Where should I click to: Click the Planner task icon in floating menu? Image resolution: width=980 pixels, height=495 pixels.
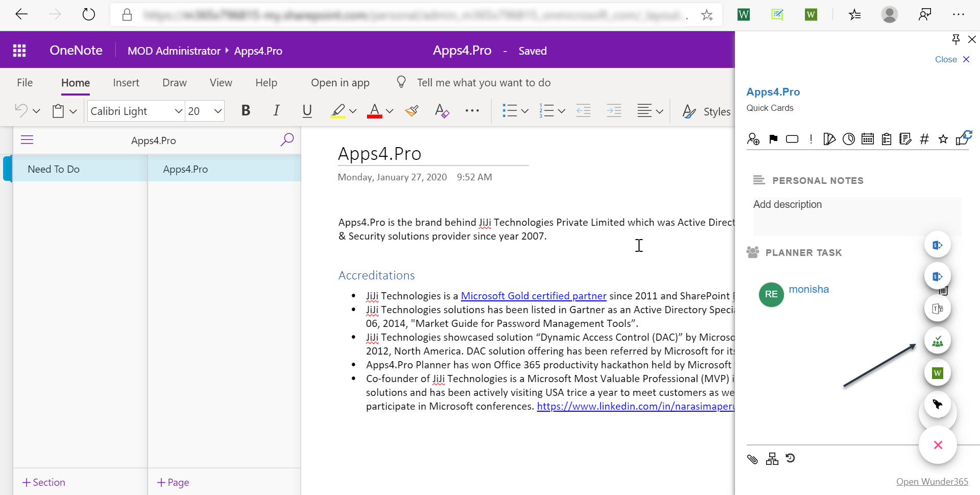click(x=937, y=341)
